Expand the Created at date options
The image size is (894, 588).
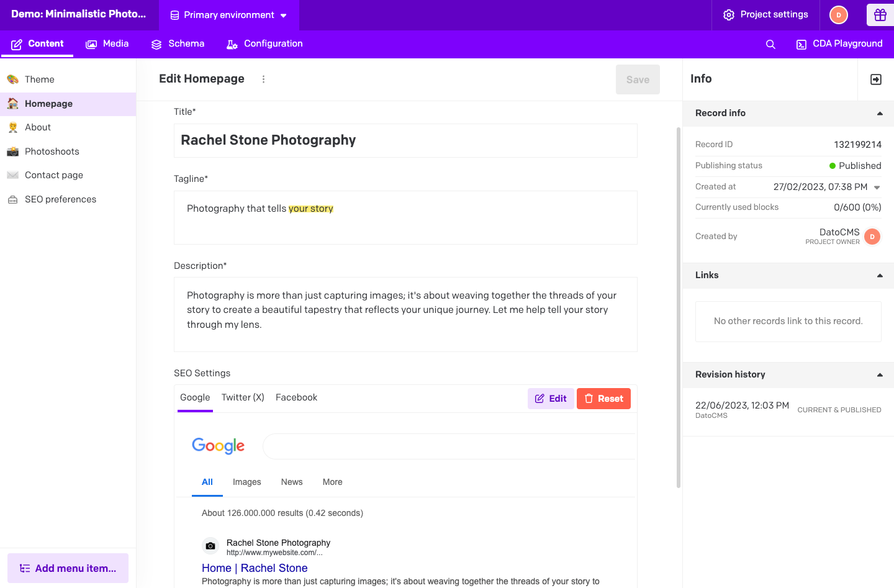pyautogui.click(x=877, y=187)
